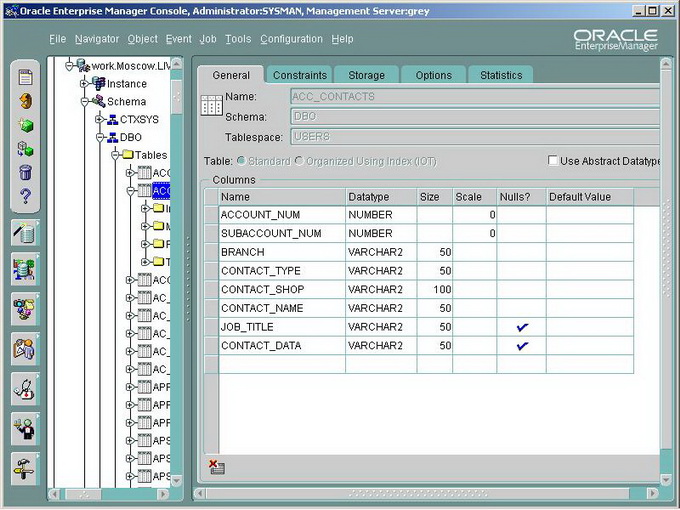Click the Create Like duplicate cubes icon

26,149
